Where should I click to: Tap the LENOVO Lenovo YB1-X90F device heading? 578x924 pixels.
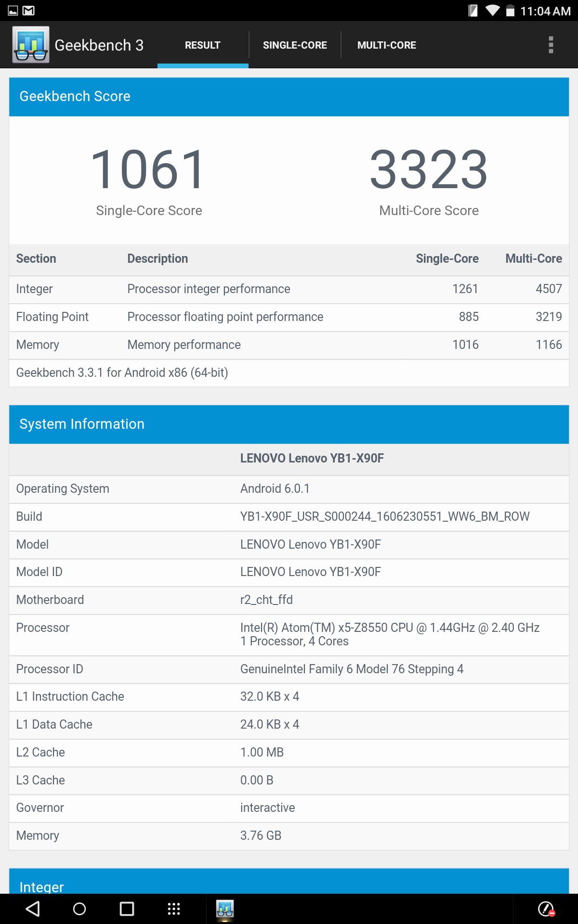click(312, 458)
